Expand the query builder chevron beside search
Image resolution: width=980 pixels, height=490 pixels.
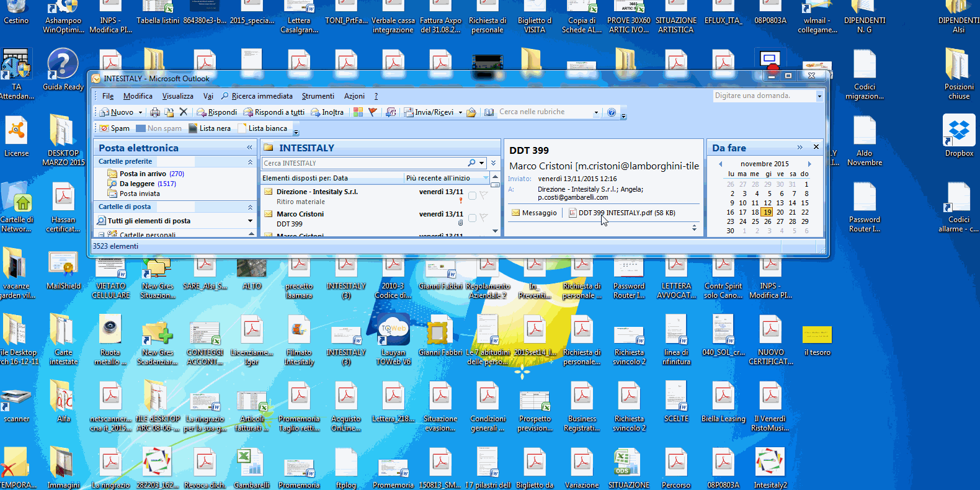[x=493, y=163]
